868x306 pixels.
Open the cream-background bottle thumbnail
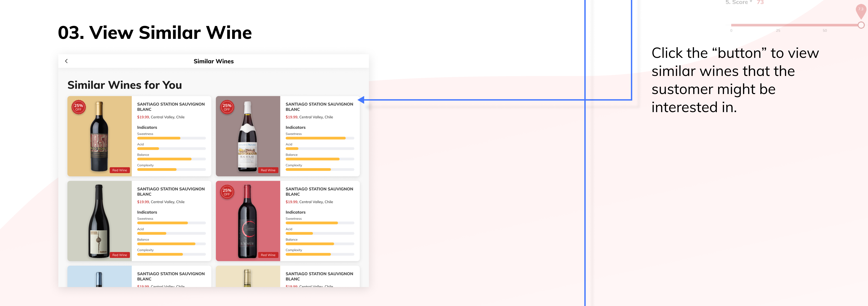(x=248, y=276)
